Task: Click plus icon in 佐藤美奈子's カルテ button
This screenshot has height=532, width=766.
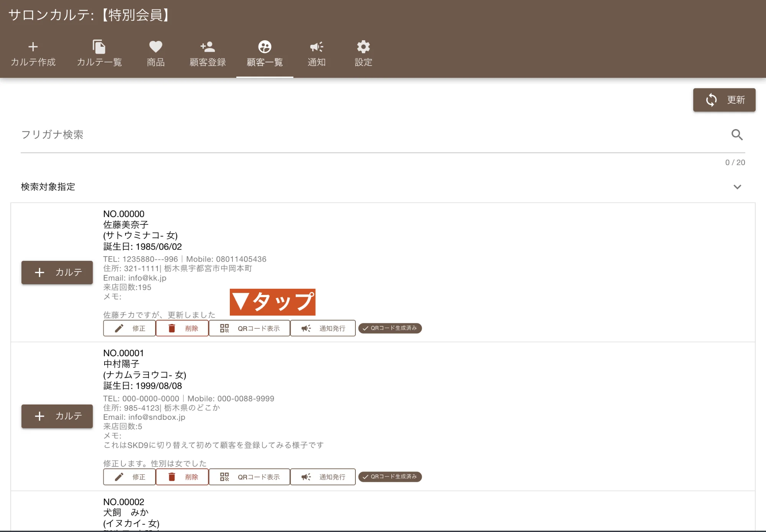Action: coord(39,272)
